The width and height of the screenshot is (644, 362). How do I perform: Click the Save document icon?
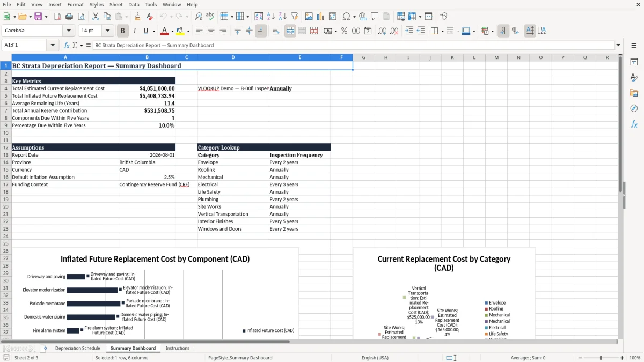click(38, 17)
